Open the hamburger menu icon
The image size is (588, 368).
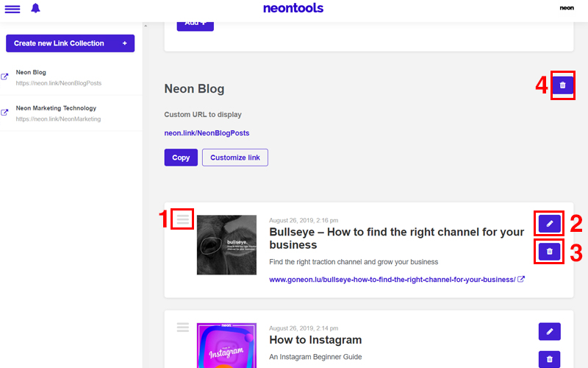tap(12, 9)
